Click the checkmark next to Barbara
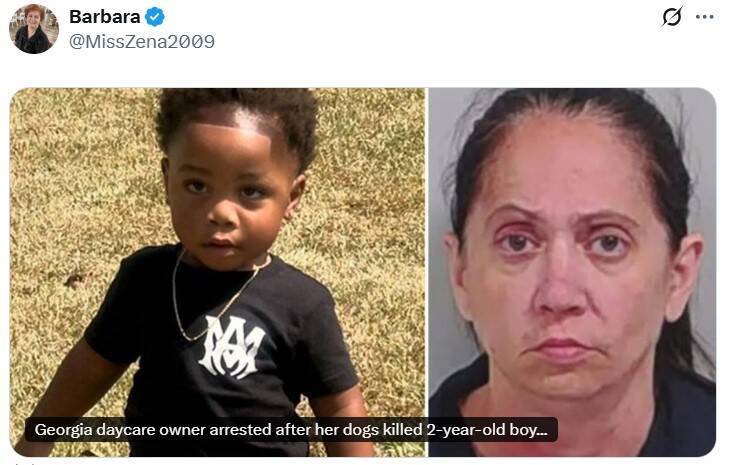The width and height of the screenshot is (731, 465). [154, 17]
